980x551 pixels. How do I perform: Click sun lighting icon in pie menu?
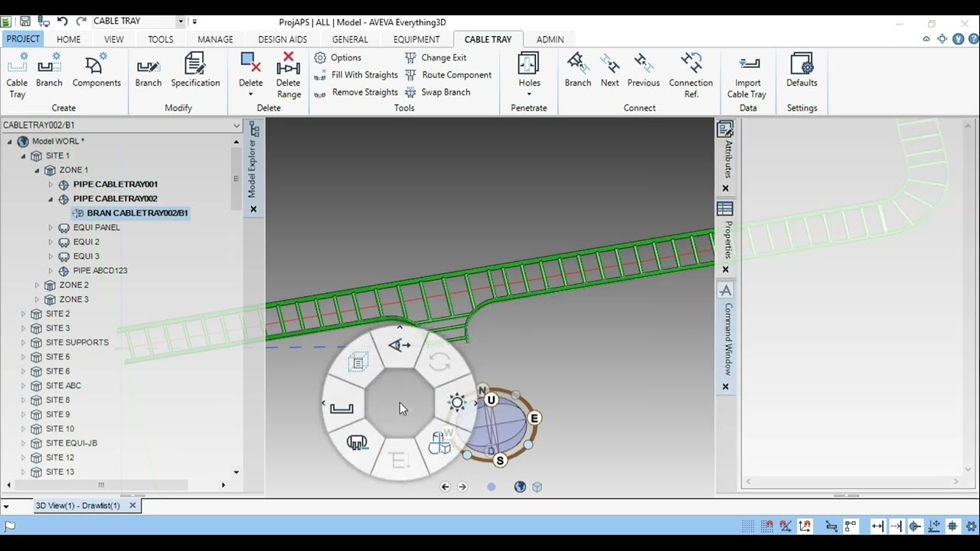pyautogui.click(x=456, y=403)
